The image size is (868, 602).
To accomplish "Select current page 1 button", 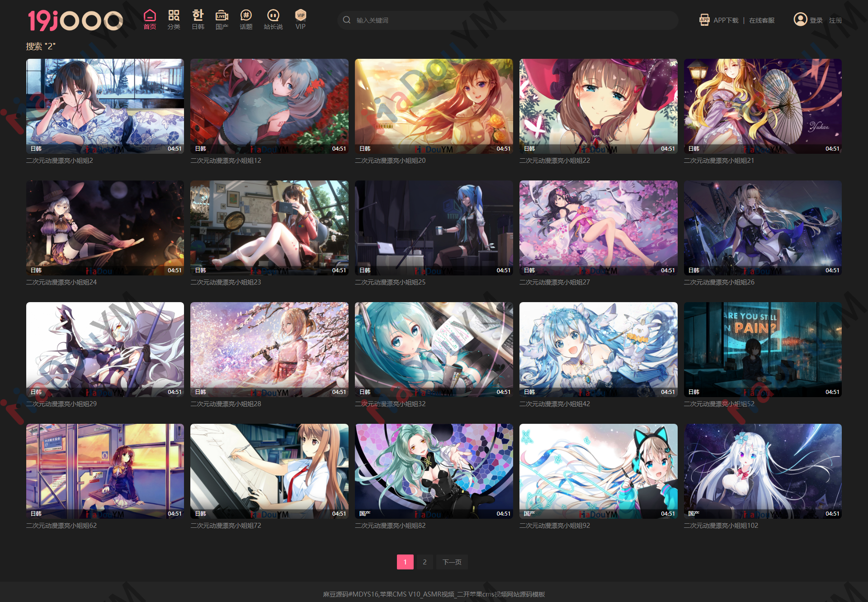I will (x=405, y=562).
